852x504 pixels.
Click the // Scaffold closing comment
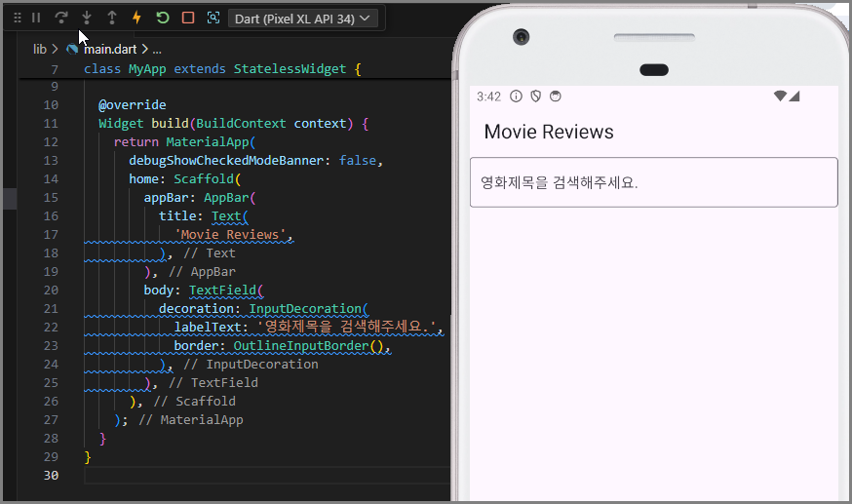[195, 402]
